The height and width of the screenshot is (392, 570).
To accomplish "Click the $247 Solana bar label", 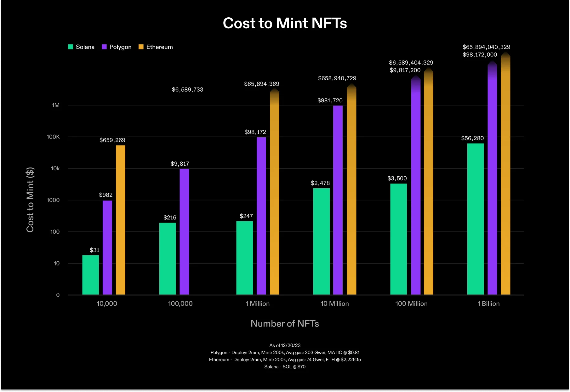I will (246, 216).
